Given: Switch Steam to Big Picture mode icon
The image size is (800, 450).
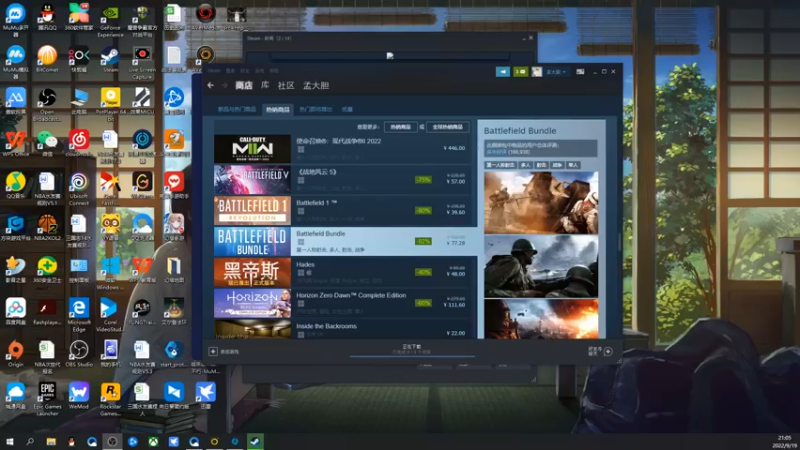Looking at the screenshot, I should 580,72.
